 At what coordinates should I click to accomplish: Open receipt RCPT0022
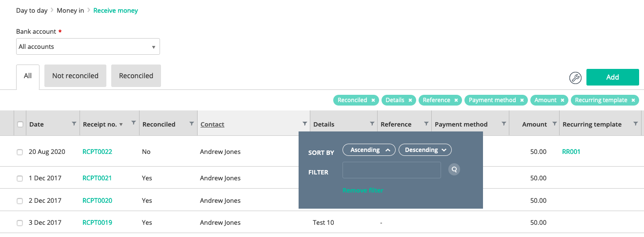coord(97,151)
